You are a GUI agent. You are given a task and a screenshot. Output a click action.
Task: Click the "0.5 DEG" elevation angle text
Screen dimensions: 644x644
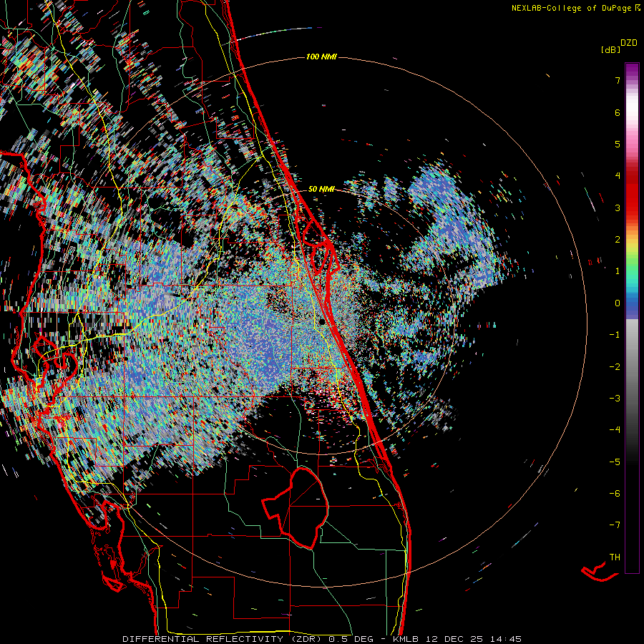tap(351, 639)
